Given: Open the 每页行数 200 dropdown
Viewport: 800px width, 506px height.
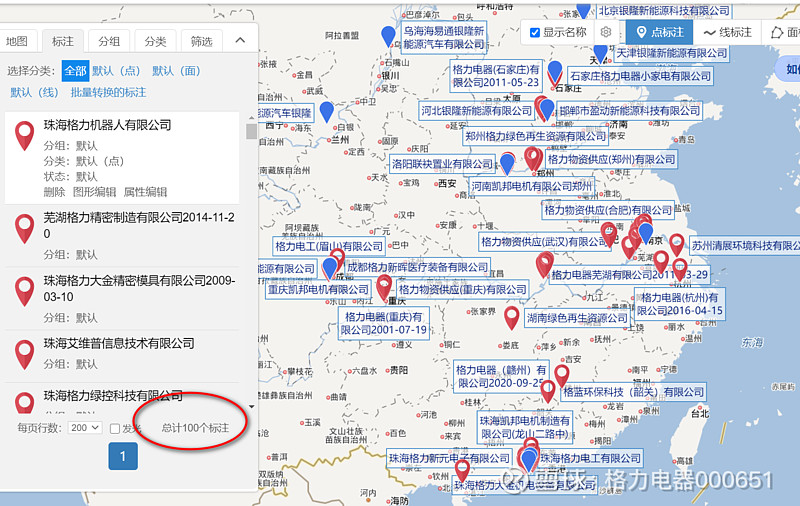Looking at the screenshot, I should click(85, 428).
